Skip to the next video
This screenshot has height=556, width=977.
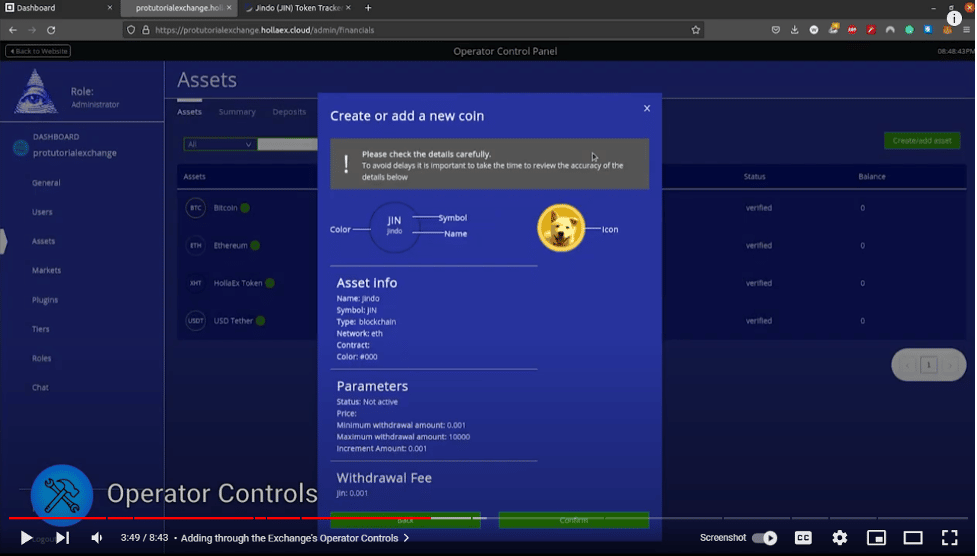coord(62,537)
